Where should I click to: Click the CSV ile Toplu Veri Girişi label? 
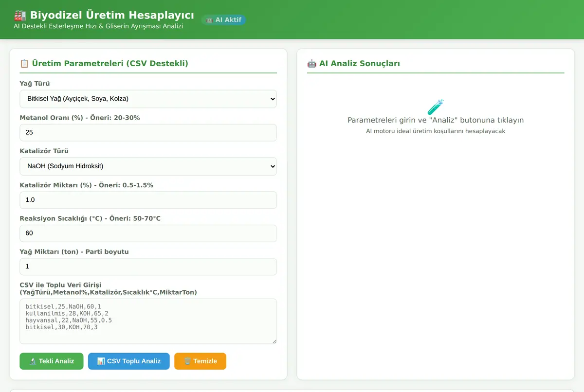[x=109, y=288]
